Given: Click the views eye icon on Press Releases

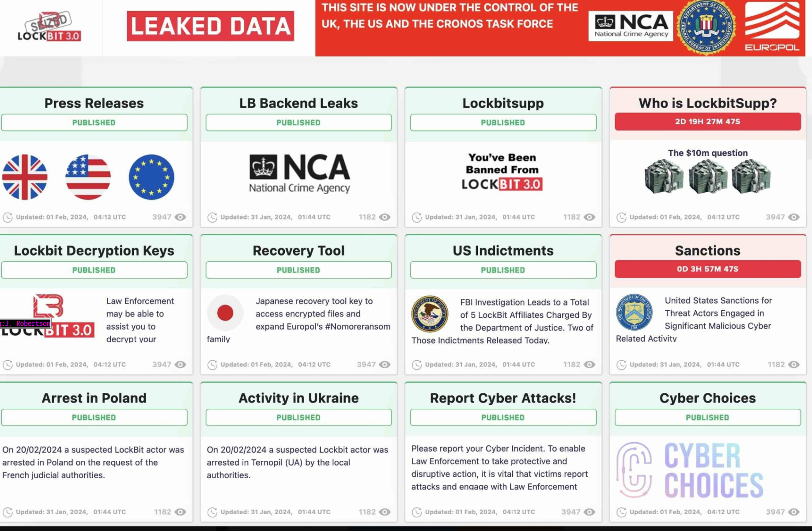Looking at the screenshot, I should [x=180, y=217].
